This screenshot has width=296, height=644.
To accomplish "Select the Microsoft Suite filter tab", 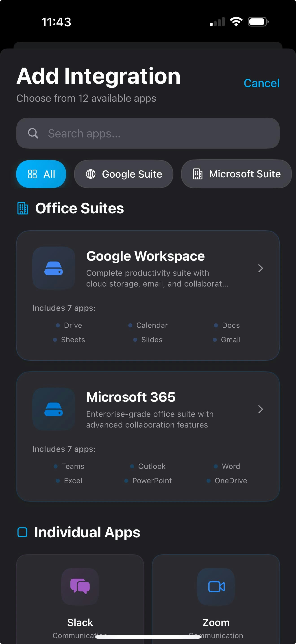I will (236, 174).
